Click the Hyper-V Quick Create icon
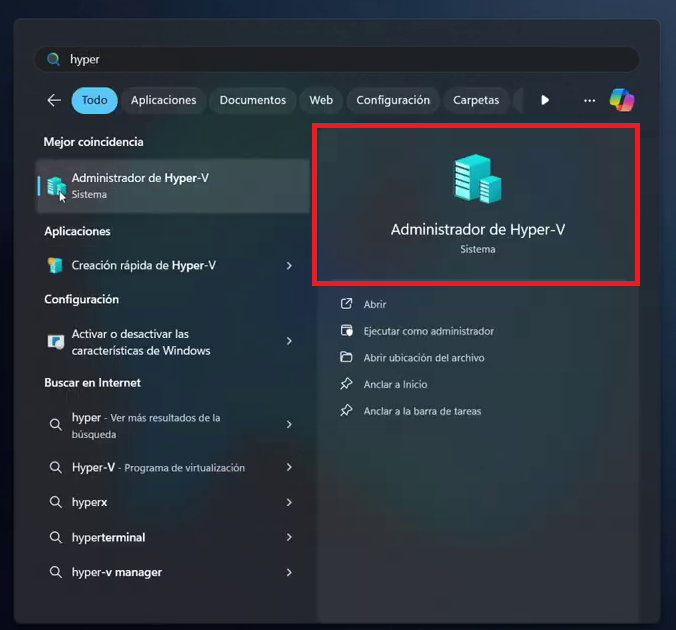Viewport: 676px width, 630px height. click(55, 265)
